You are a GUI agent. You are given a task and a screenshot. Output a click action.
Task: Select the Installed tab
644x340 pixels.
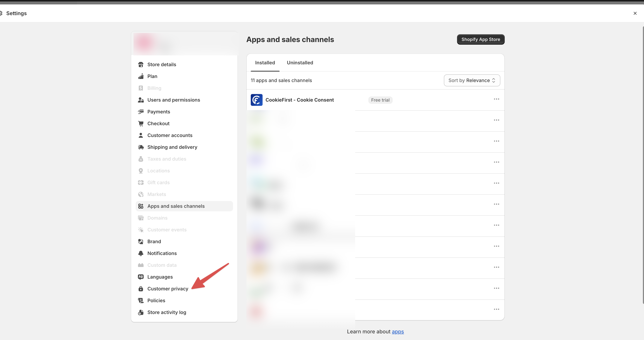(265, 63)
